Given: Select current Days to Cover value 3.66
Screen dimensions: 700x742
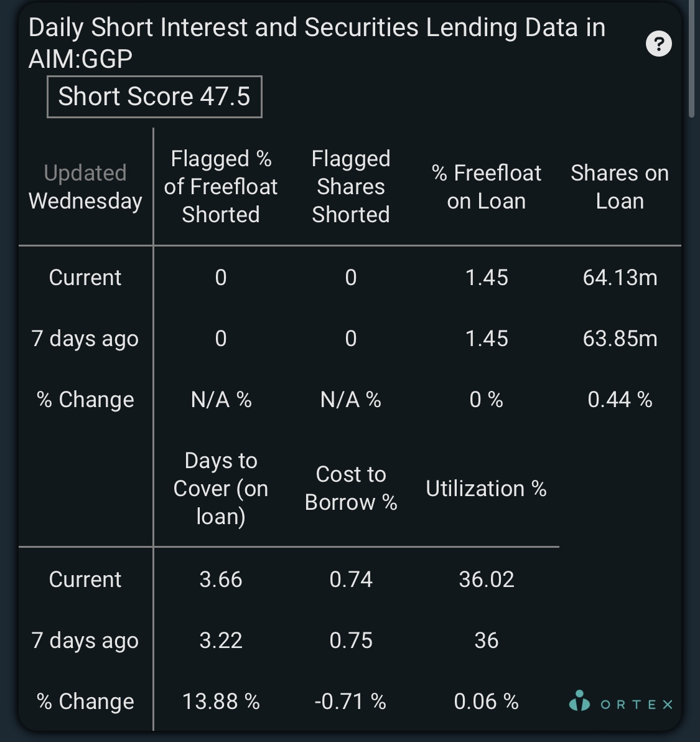Looking at the screenshot, I should tap(221, 579).
